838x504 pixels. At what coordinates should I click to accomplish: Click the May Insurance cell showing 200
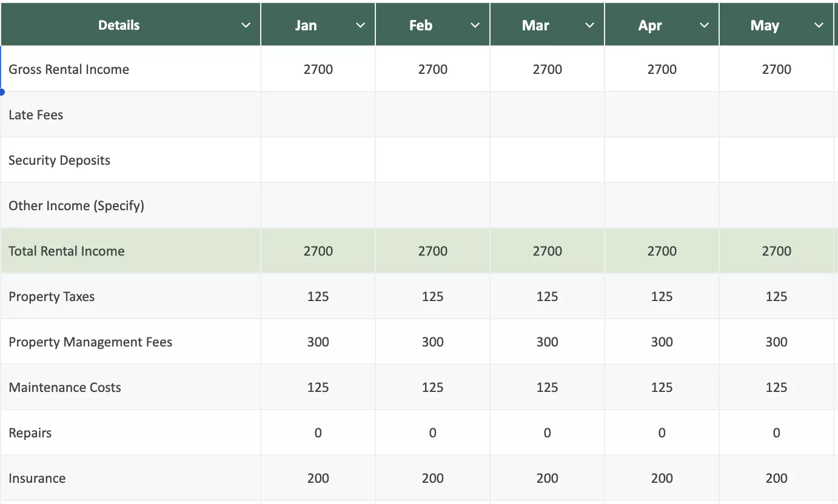point(776,478)
